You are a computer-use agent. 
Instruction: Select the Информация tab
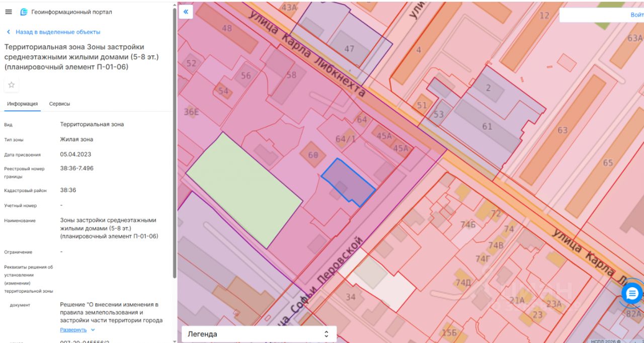(x=22, y=104)
